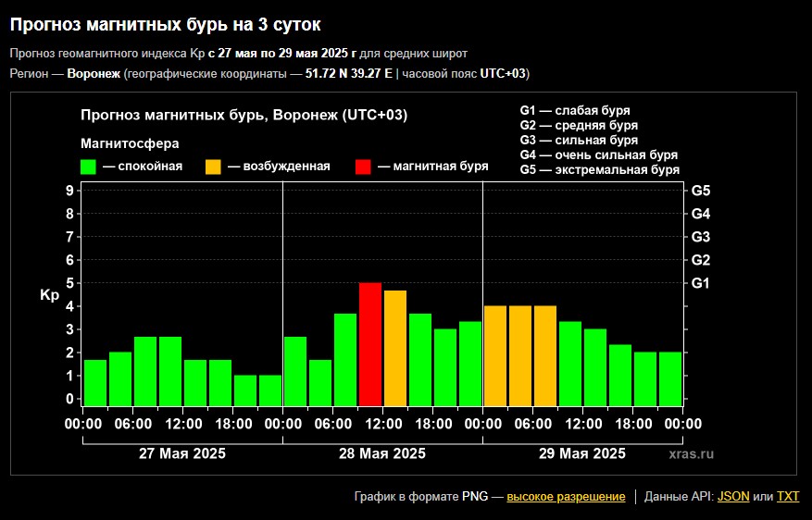Click the Kp axis label
The width and height of the screenshot is (812, 520).
pyautogui.click(x=49, y=295)
